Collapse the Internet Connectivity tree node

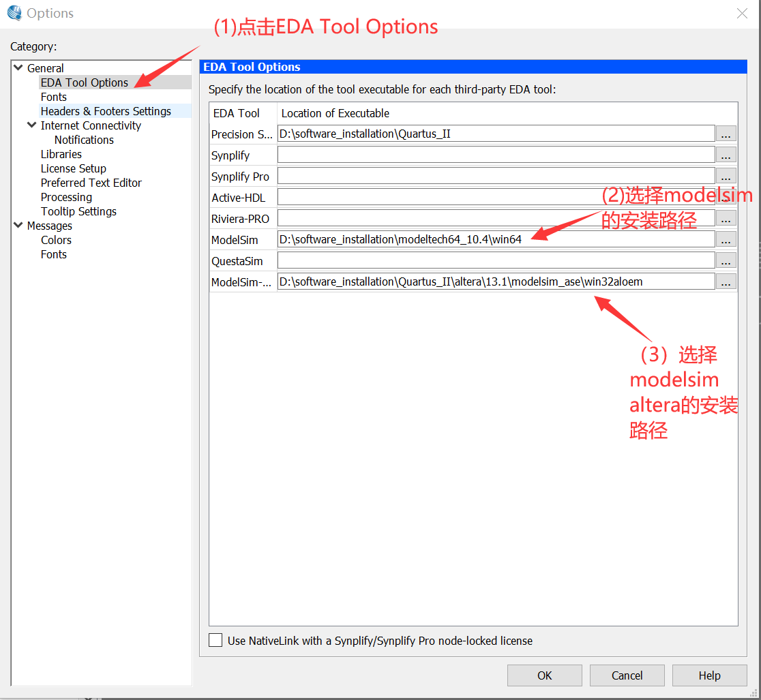pyautogui.click(x=32, y=125)
